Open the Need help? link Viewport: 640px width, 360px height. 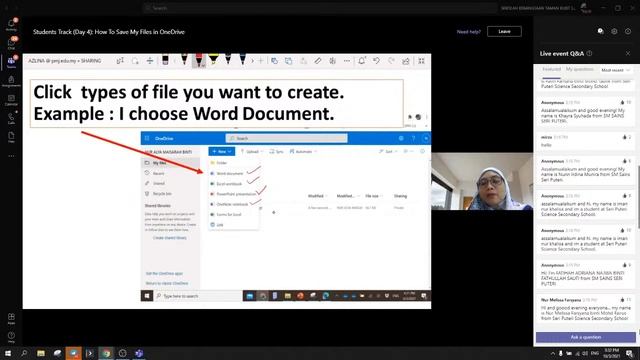(469, 32)
